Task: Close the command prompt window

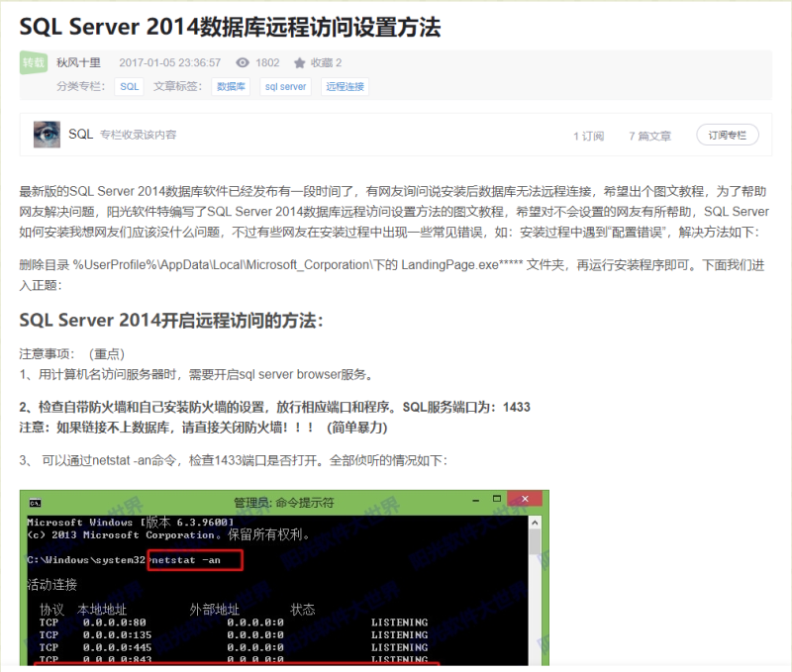Action: [525, 499]
